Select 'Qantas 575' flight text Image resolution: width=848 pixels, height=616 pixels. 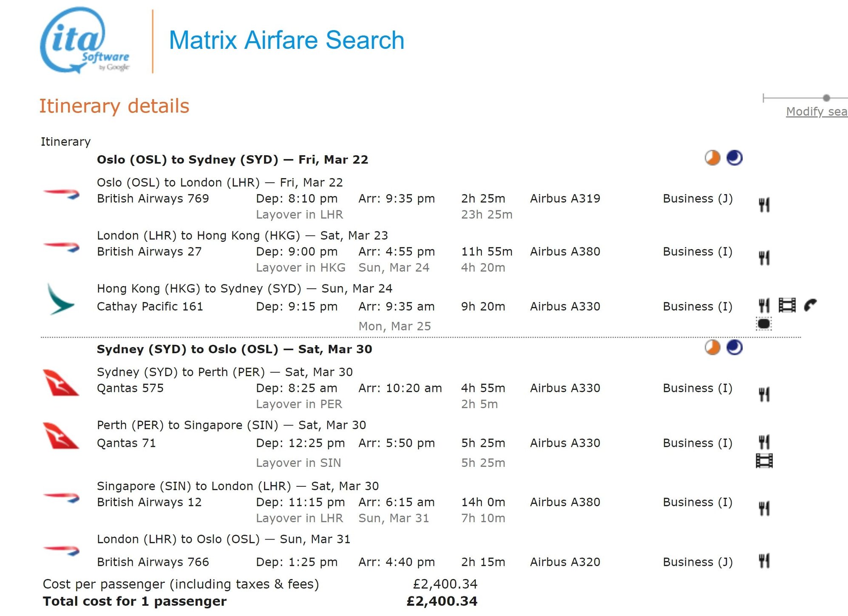pyautogui.click(x=130, y=388)
